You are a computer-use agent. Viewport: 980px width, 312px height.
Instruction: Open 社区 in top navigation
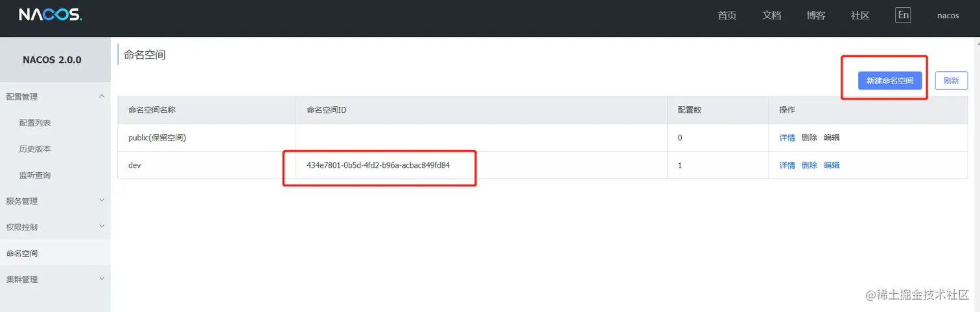pyautogui.click(x=860, y=16)
